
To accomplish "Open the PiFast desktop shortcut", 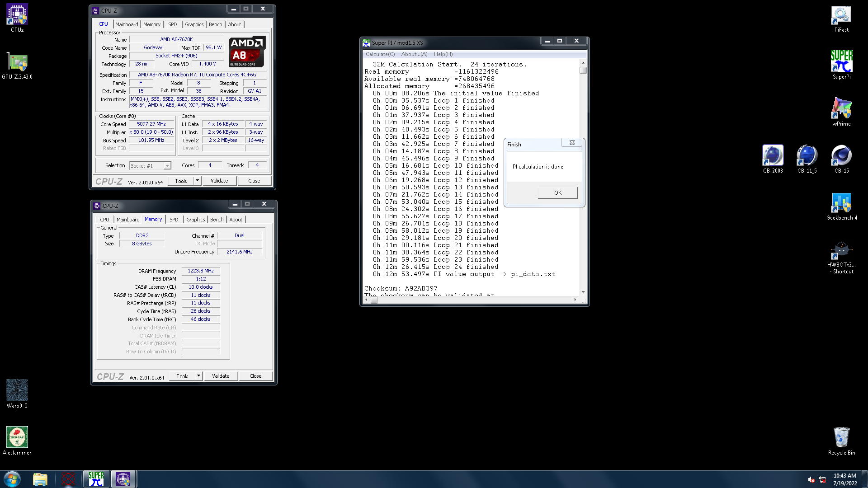I will coord(841,18).
